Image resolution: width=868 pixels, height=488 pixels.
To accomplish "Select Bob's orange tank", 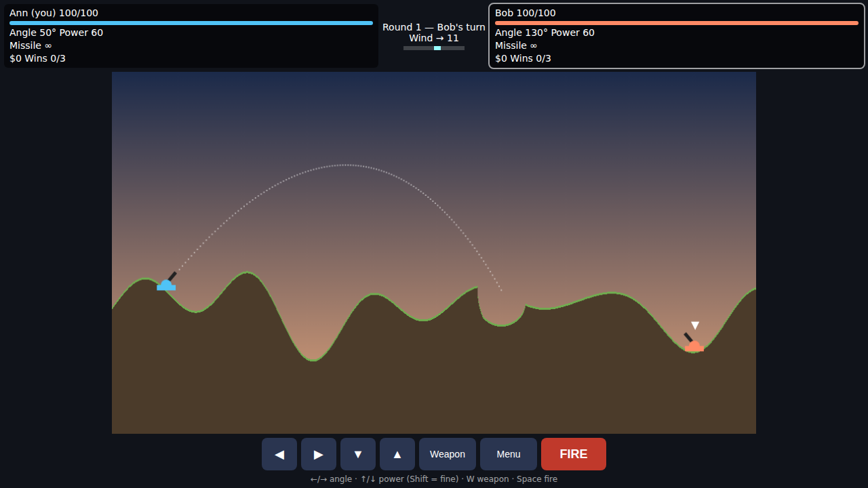I will pos(694,345).
